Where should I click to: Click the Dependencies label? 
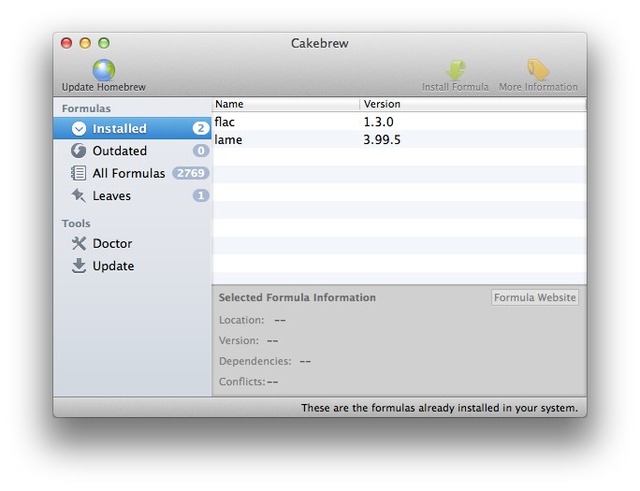(x=255, y=361)
